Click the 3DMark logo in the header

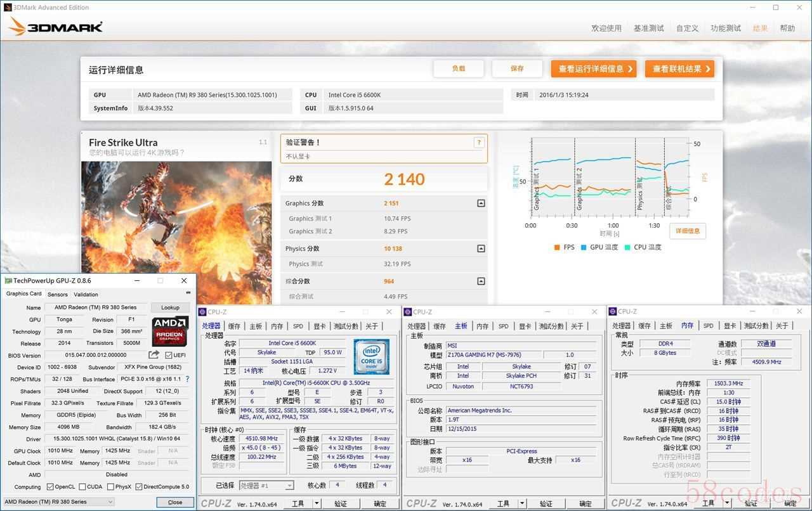click(x=56, y=27)
